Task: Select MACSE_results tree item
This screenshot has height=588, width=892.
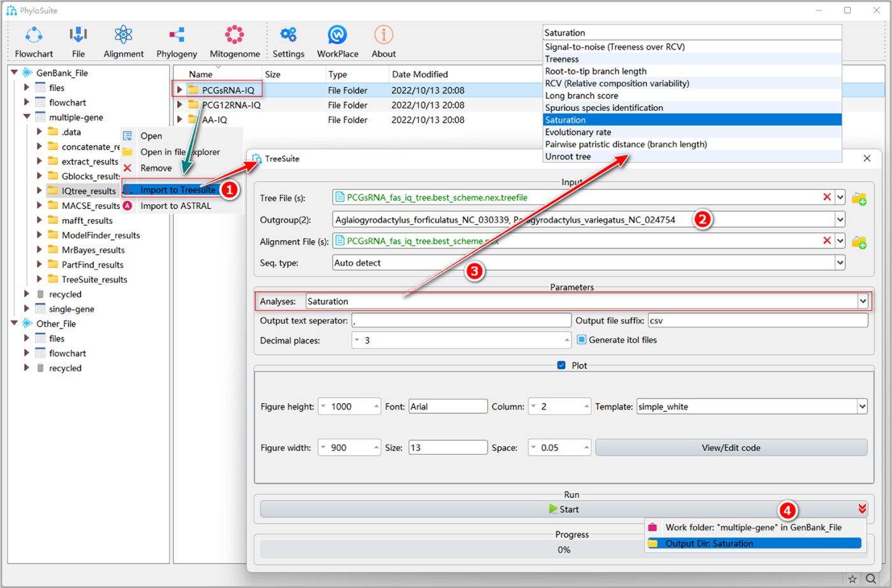Action: click(91, 206)
